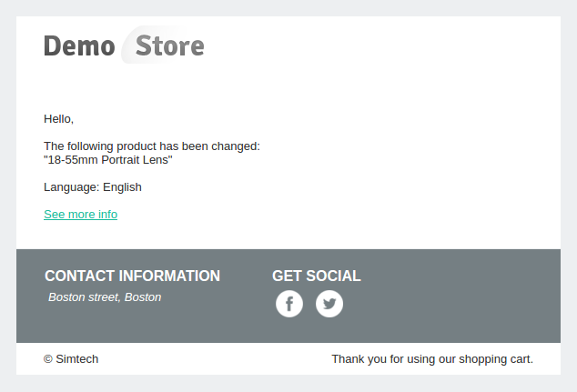Open the Twitter bird icon

[329, 304]
